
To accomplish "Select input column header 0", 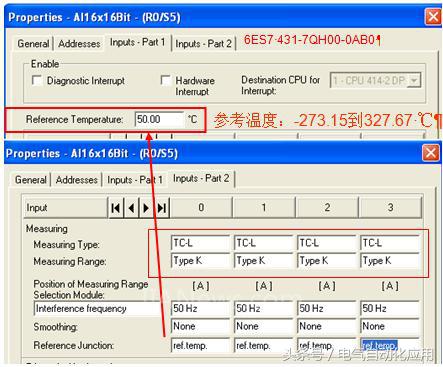I will [x=201, y=207].
